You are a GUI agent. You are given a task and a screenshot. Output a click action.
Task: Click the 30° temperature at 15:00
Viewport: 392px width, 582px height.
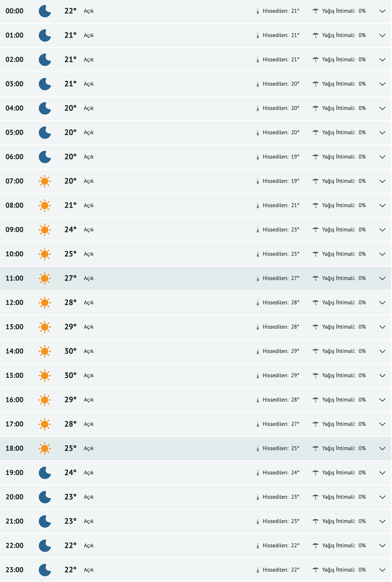[70, 375]
